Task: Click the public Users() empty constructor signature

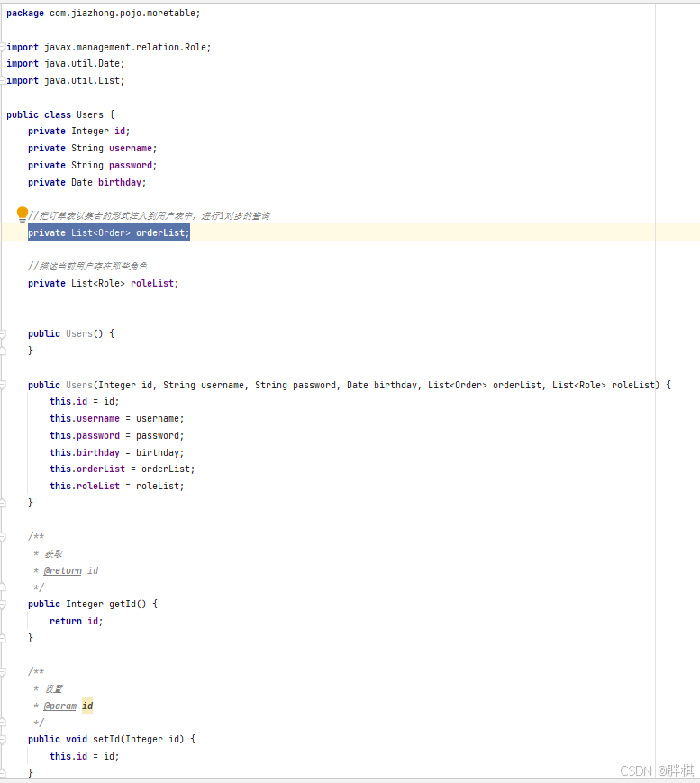Action: [x=71, y=333]
